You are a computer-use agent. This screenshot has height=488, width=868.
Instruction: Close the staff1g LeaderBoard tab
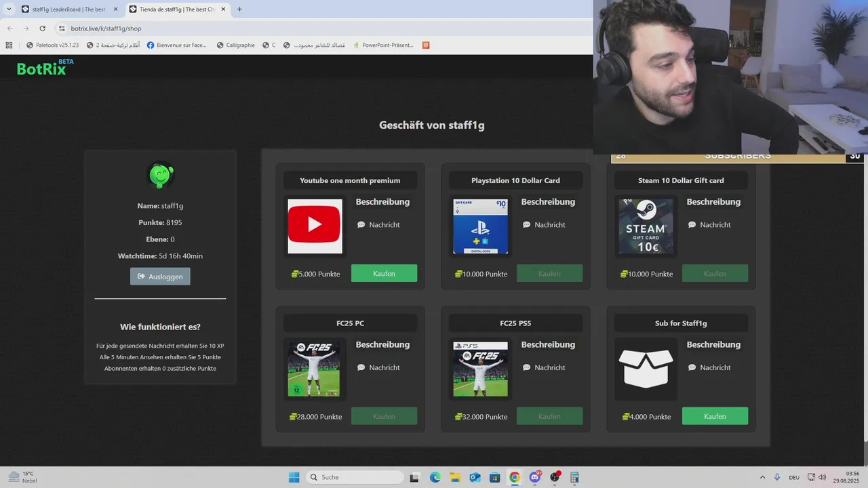pyautogui.click(x=115, y=9)
